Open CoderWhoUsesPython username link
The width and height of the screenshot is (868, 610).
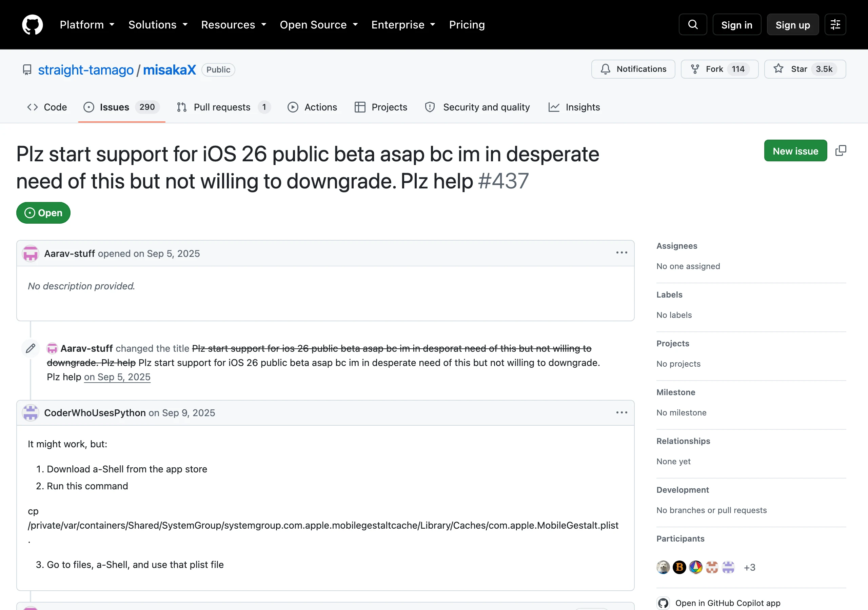coord(95,413)
